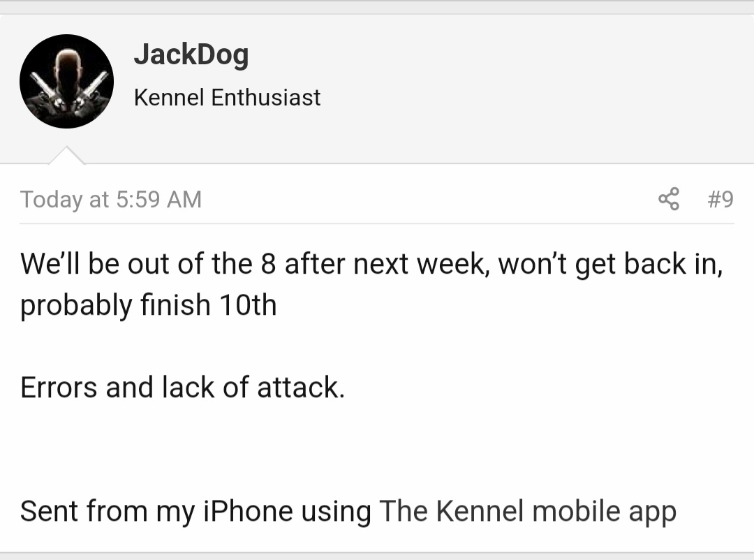Image resolution: width=754 pixels, height=560 pixels.
Task: Click the word iPhone in the signature
Action: click(x=248, y=511)
